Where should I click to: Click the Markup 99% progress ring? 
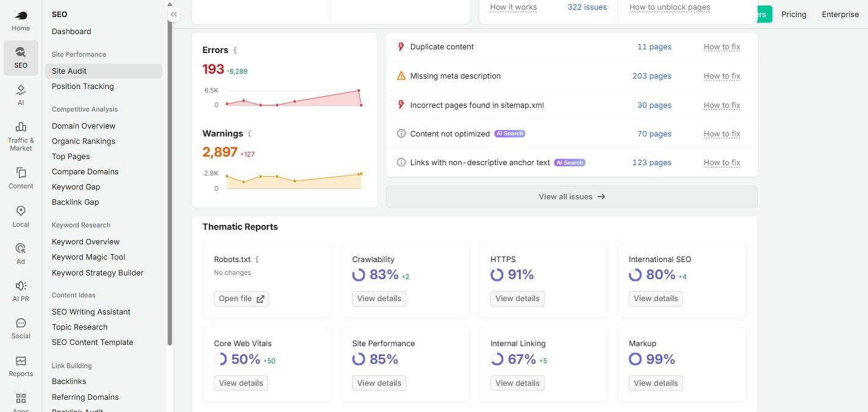point(635,359)
